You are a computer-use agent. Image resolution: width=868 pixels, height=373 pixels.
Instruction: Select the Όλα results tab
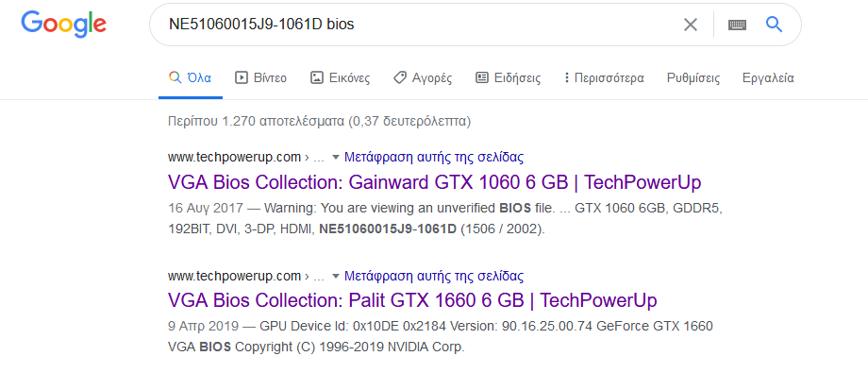tap(191, 78)
